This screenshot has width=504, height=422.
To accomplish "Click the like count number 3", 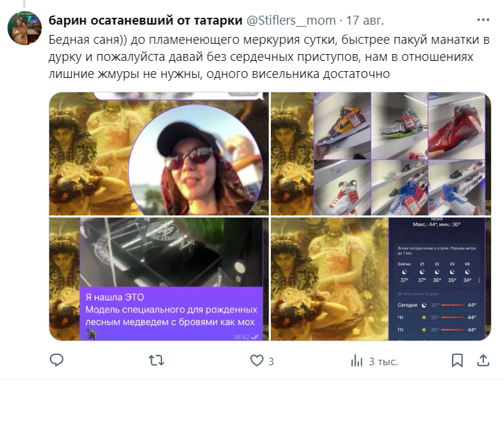I will 271,362.
